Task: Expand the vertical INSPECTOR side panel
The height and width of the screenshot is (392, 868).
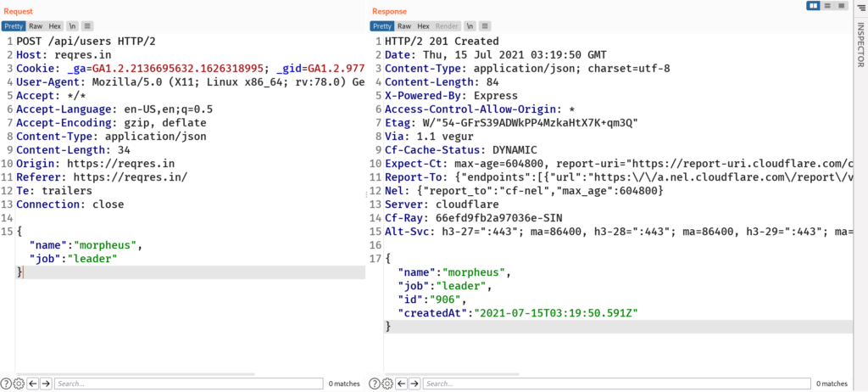Action: (861, 44)
